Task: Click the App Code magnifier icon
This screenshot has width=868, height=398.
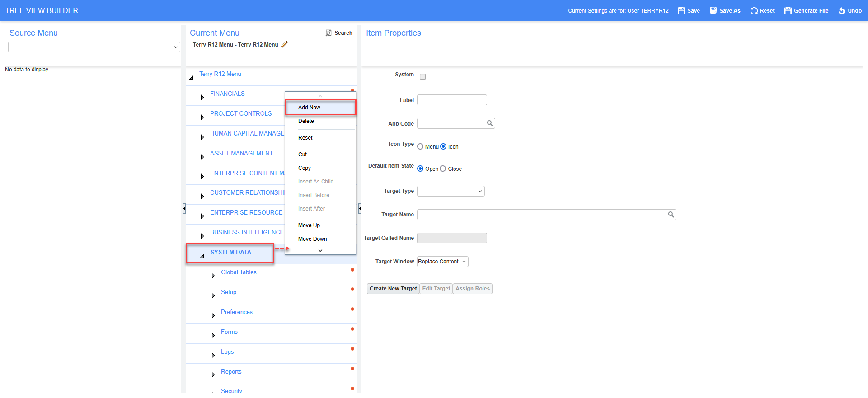Action: (490, 123)
